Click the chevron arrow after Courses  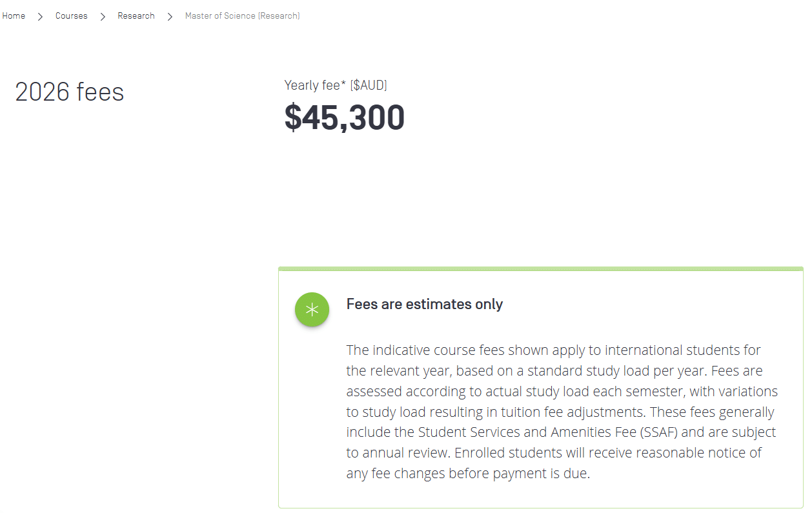(103, 16)
